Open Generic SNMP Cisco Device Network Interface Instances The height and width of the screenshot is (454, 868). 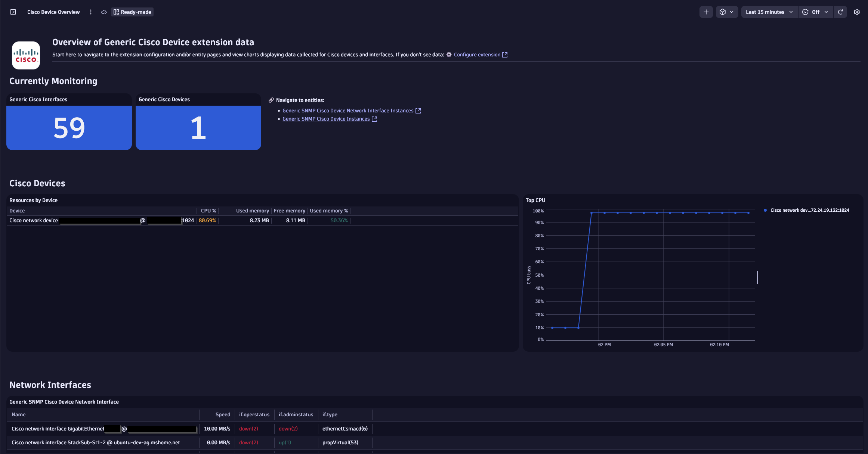coord(348,111)
